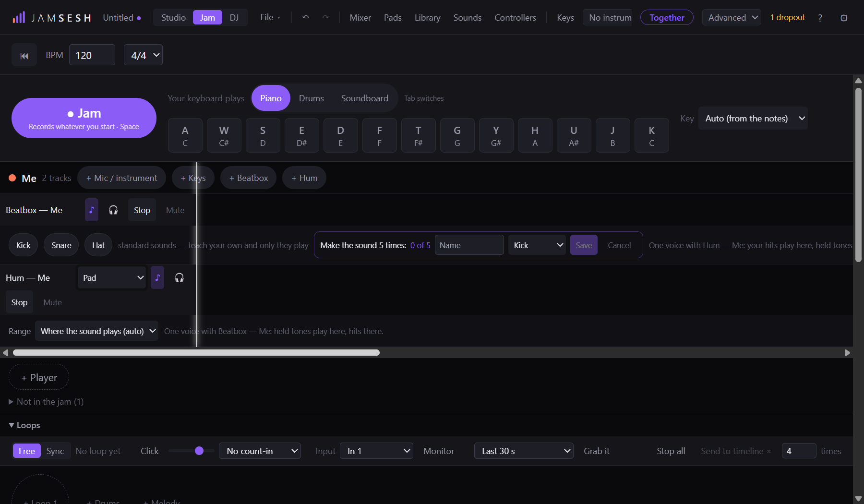The height and width of the screenshot is (504, 864).
Task: Click the left arrow of horizontal scrollbar
Action: click(5, 353)
